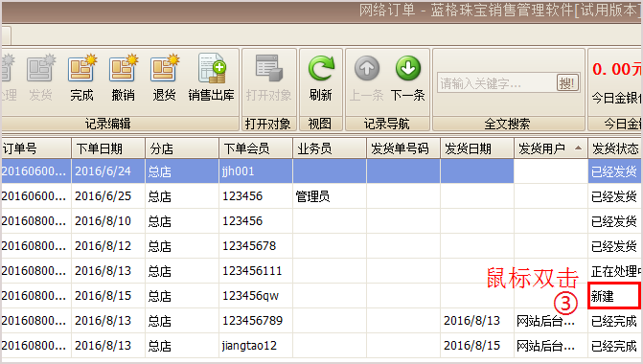Click 已经完成 status in jiangtao12 row
The height and width of the screenshot is (364, 643).
pyautogui.click(x=615, y=346)
